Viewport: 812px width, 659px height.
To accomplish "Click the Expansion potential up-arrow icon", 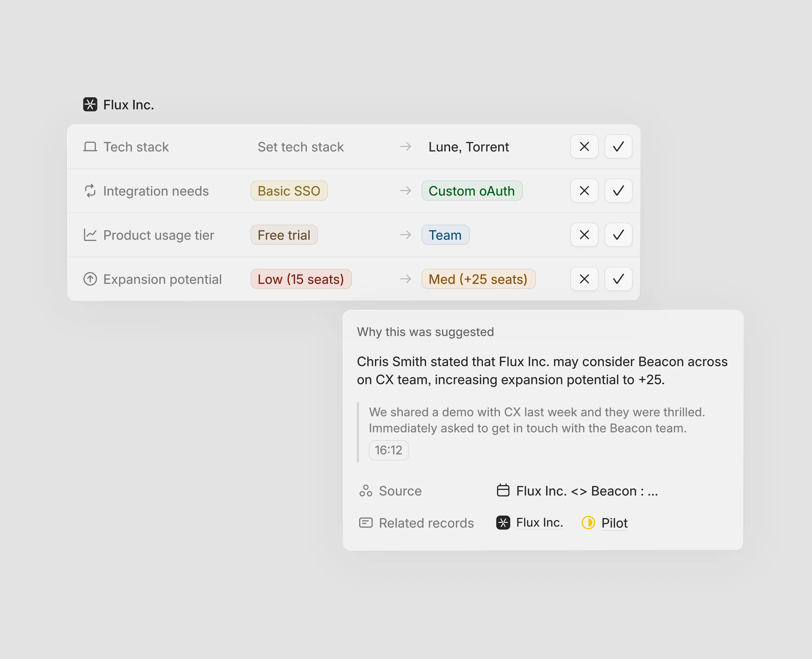I will 90,279.
